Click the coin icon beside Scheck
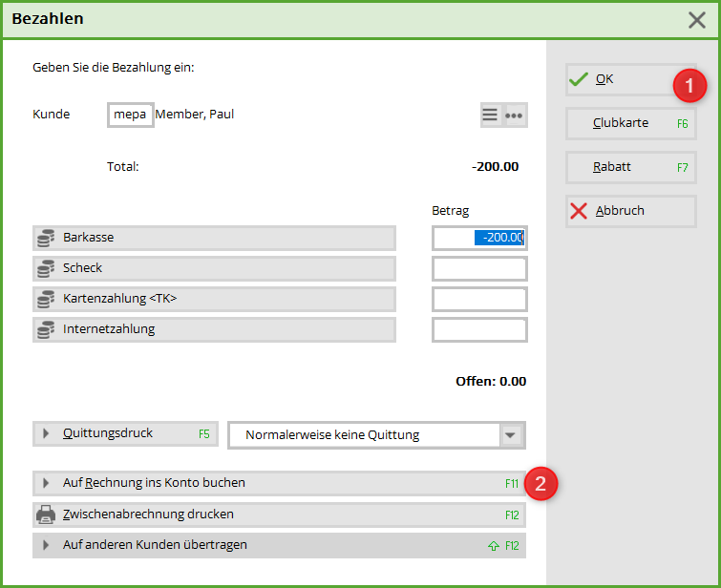Screen dimensions: 721x588 coord(45,268)
